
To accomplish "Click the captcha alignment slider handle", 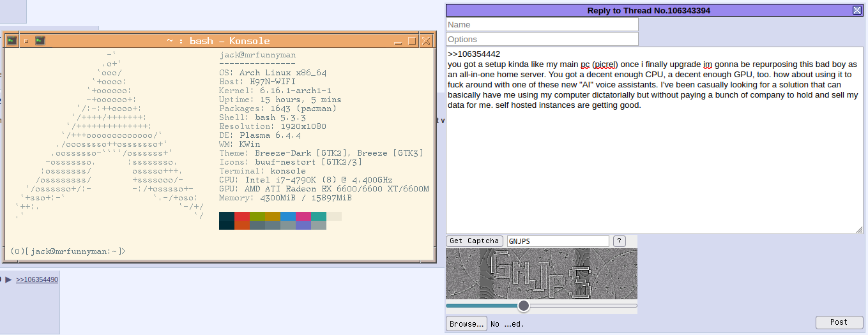I will 524,306.
